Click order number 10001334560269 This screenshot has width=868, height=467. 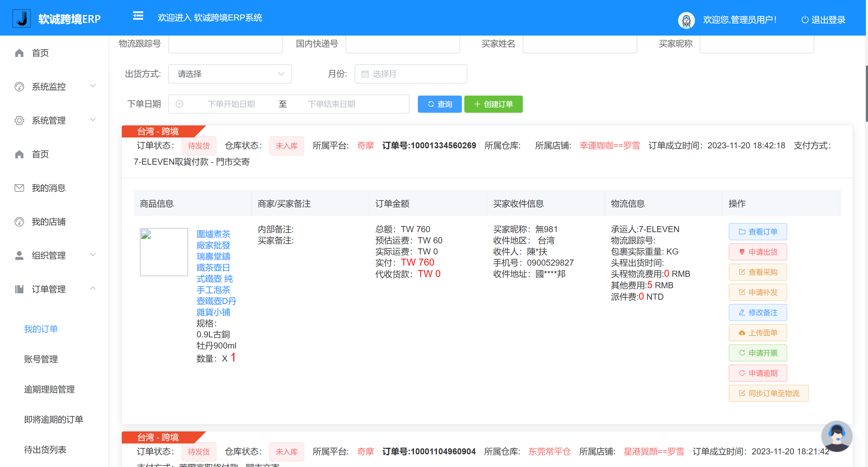click(x=443, y=146)
